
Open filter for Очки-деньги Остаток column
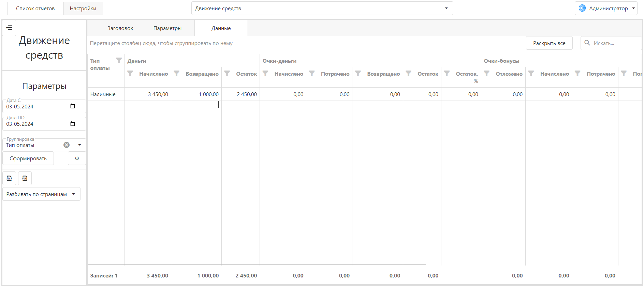408,73
